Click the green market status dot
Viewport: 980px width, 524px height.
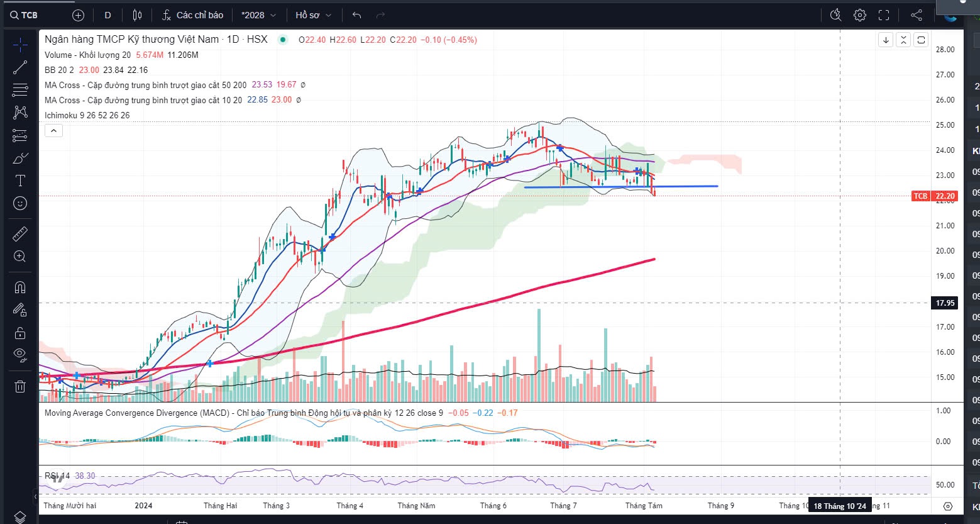point(283,40)
